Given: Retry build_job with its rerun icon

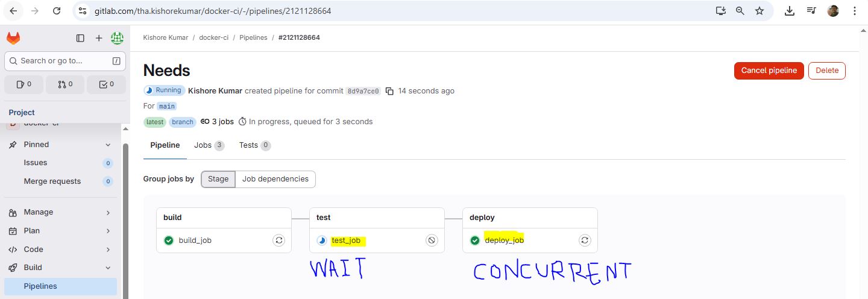Looking at the screenshot, I should click(278, 240).
